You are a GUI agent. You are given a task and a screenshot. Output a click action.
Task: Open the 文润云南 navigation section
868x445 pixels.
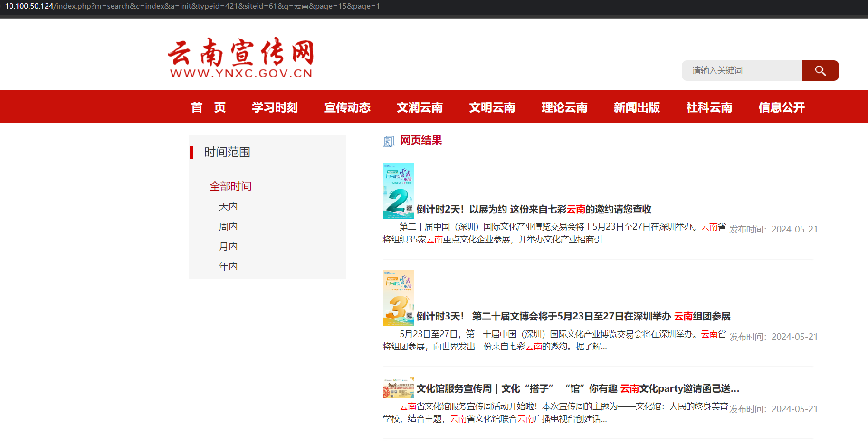[420, 107]
